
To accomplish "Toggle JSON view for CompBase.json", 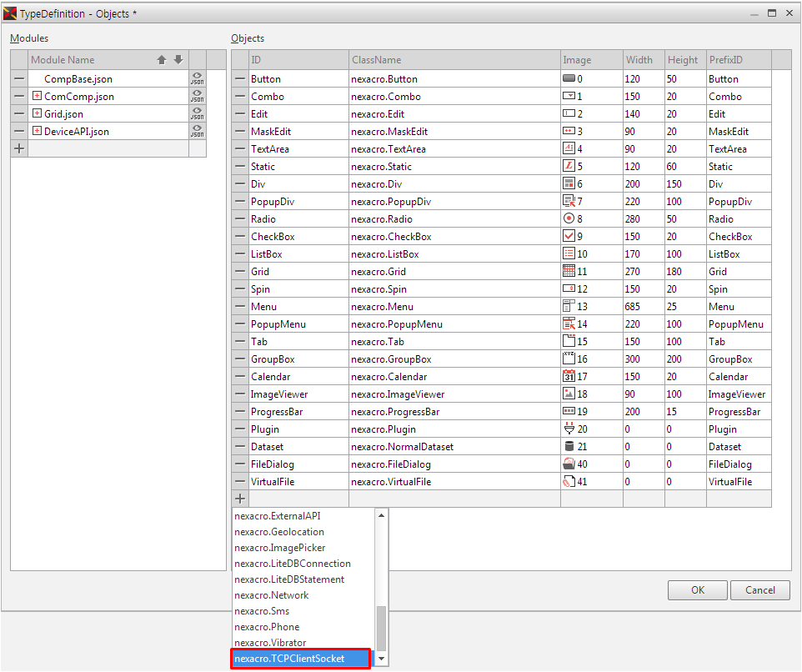I will coord(197,79).
